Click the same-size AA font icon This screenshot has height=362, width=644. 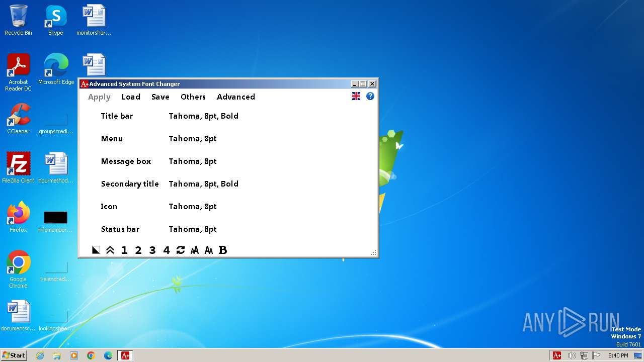coord(195,250)
